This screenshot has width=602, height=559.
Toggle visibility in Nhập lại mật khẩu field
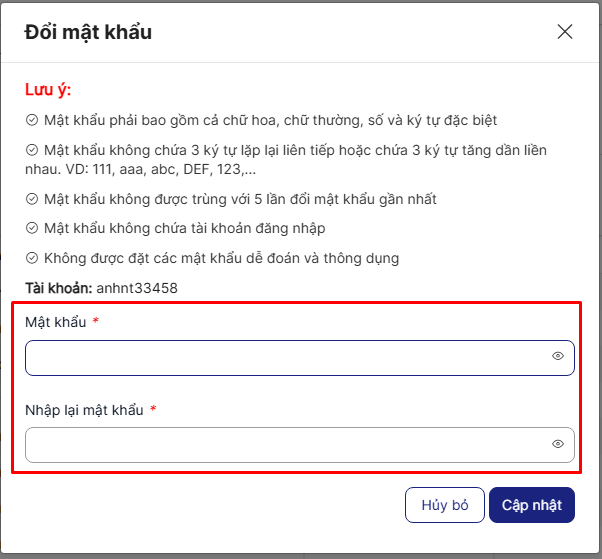pyautogui.click(x=558, y=444)
